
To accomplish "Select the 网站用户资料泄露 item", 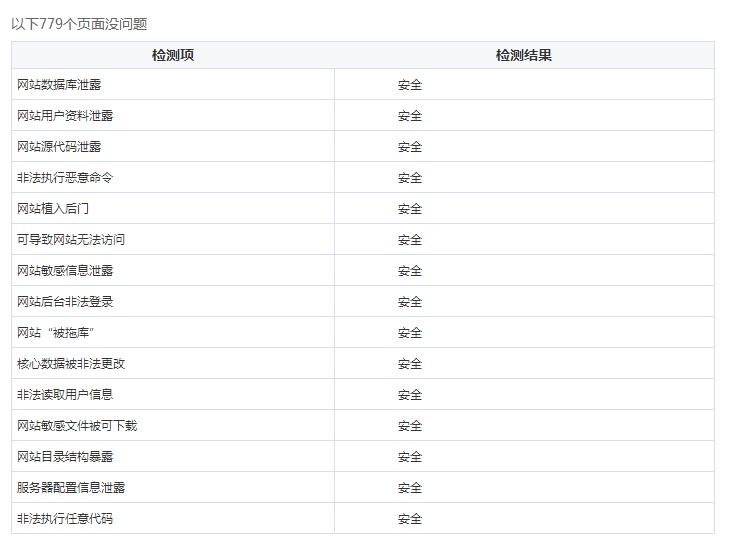I will click(65, 116).
